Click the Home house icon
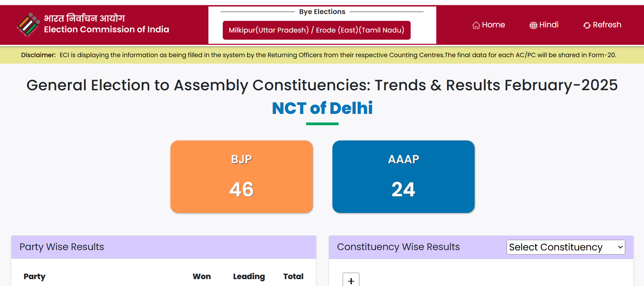644x286 pixels. (476, 25)
